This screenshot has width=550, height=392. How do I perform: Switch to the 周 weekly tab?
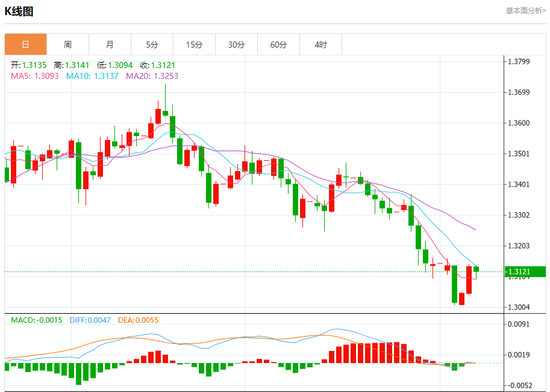(x=67, y=45)
